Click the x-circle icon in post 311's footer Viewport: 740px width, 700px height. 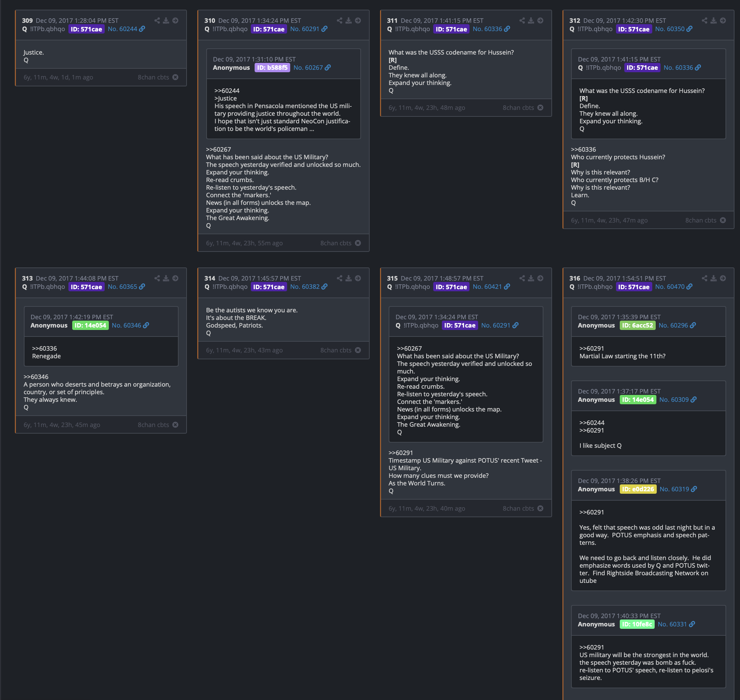pos(540,107)
